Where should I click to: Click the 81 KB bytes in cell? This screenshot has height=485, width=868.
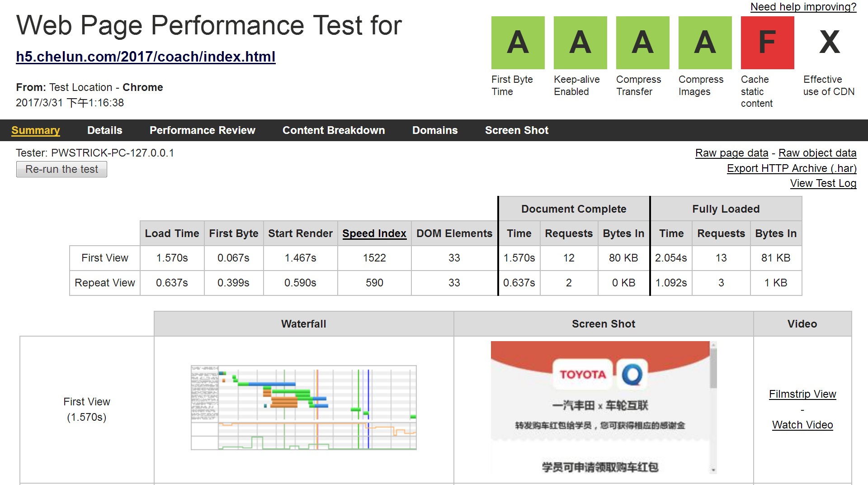776,258
